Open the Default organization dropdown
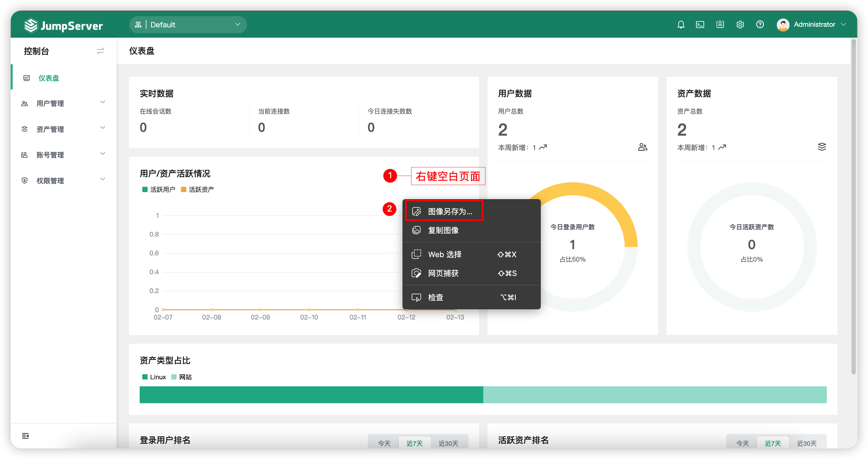Screen dimensions: 868x459 (x=188, y=25)
